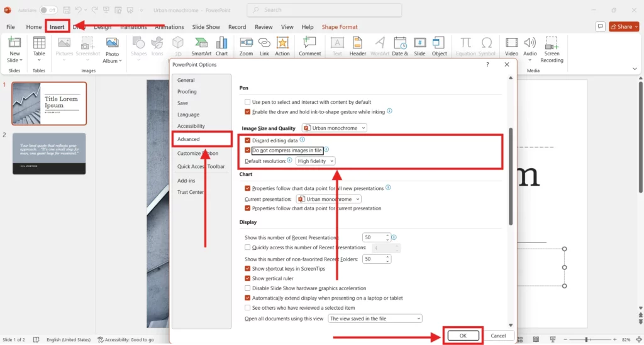
Task: Click Cancel in the PowerPoint Options dialog
Action: pyautogui.click(x=498, y=336)
